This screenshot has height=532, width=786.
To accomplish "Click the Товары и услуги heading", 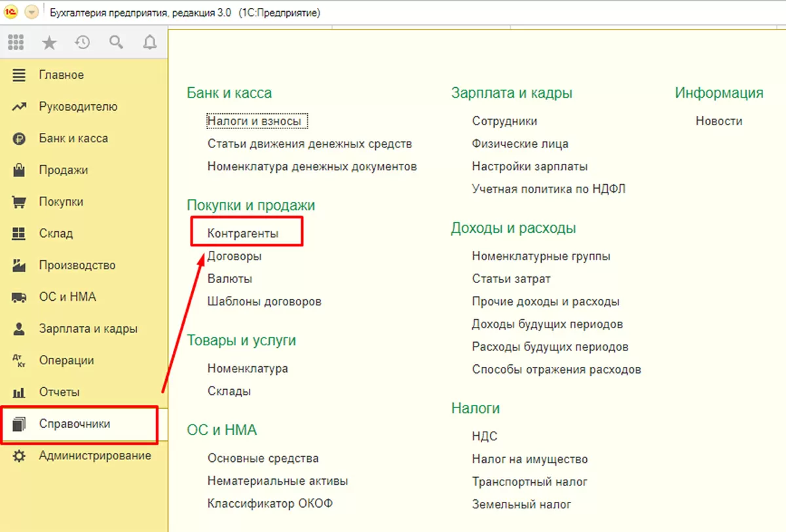I will (242, 341).
